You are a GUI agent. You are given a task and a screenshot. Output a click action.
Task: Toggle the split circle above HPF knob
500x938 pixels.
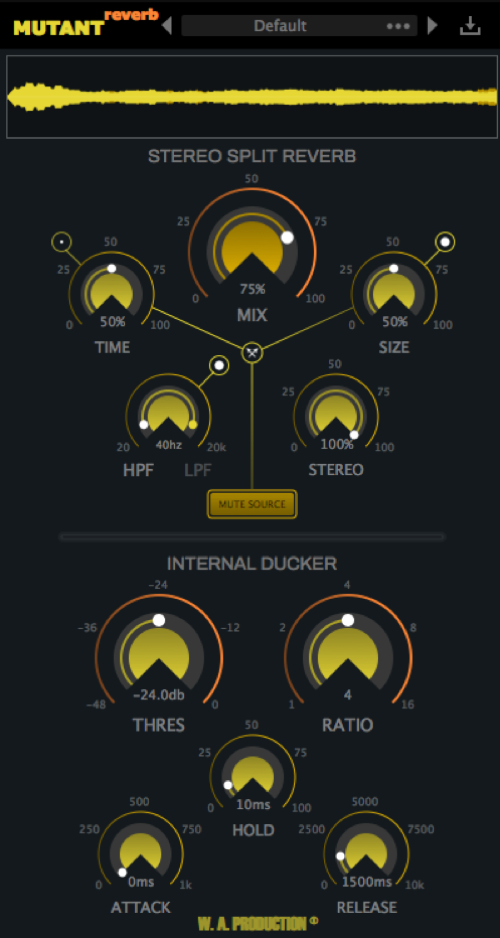pyautogui.click(x=219, y=366)
